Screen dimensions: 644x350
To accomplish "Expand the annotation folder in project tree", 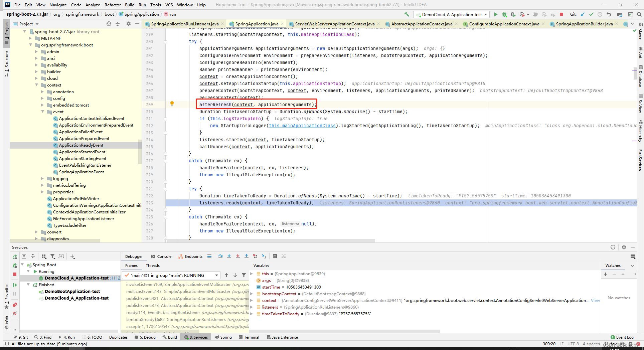I will click(x=42, y=92).
